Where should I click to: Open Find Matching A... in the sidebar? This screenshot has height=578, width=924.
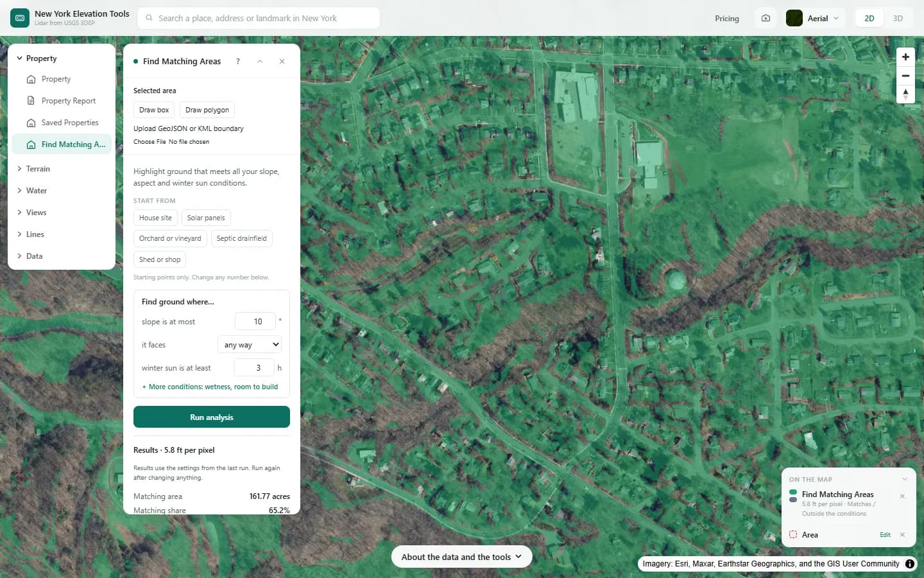[62, 144]
